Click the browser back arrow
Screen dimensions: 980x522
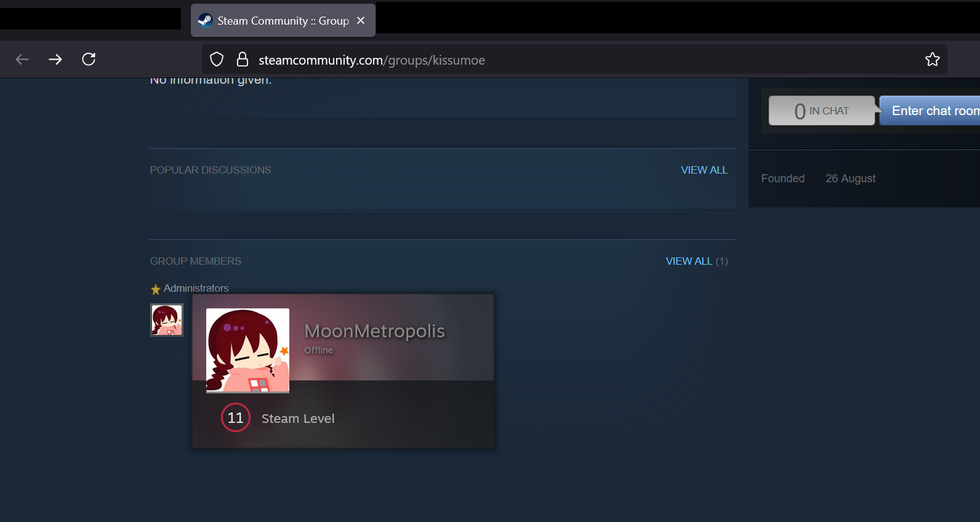pyautogui.click(x=22, y=59)
